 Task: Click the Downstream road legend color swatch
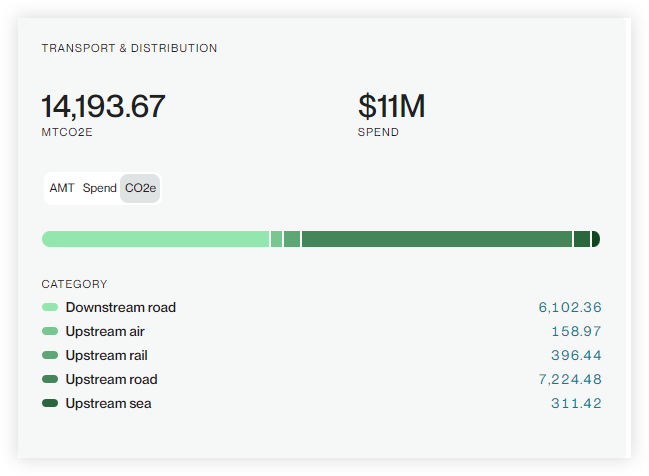pos(50,307)
